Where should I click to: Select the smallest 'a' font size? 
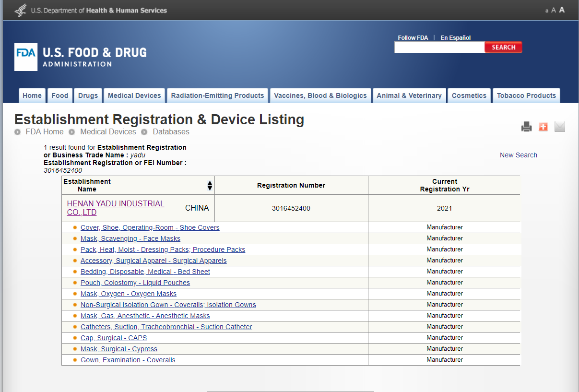tap(547, 11)
